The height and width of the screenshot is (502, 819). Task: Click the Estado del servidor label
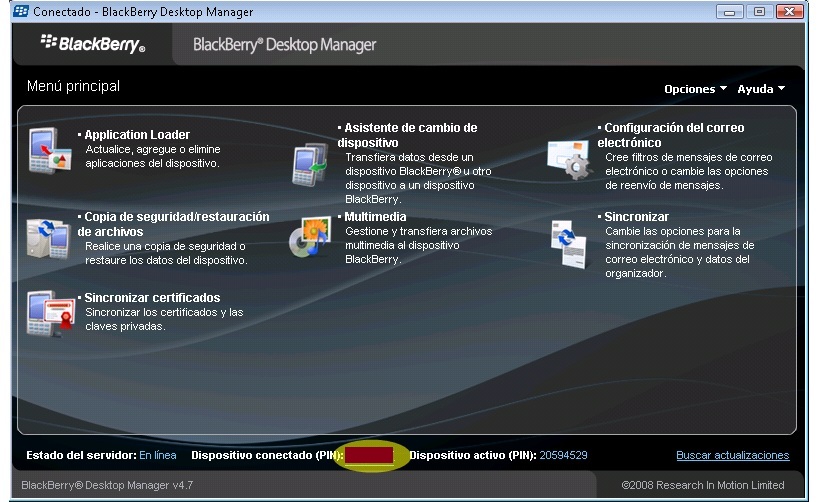[81, 455]
